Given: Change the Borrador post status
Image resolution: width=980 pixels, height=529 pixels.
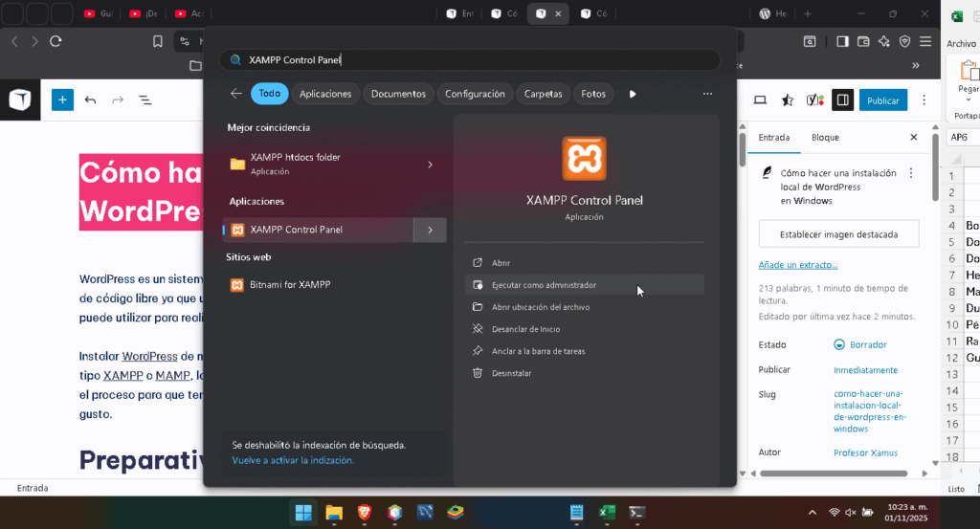Looking at the screenshot, I should [860, 344].
